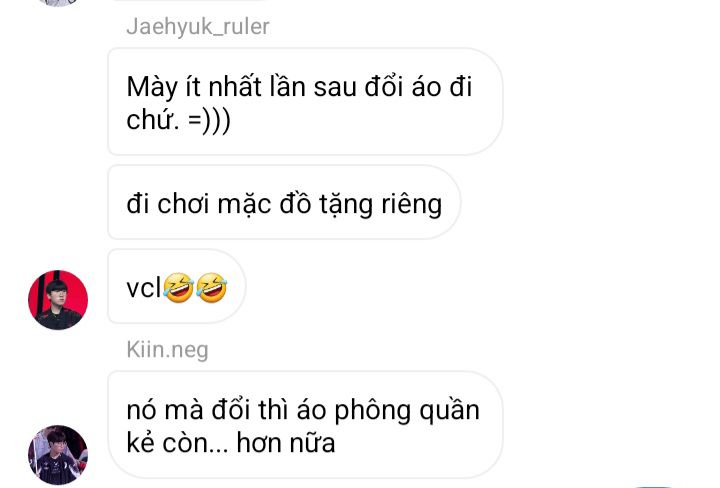Tap the blue element peeking at bottom right
This screenshot has height=488, width=720.
653,486
